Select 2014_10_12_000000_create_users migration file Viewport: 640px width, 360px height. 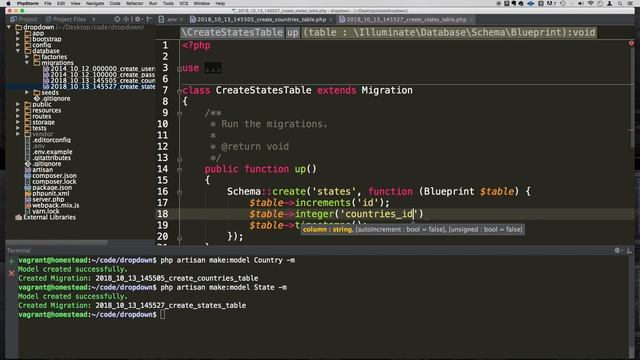coord(98,69)
